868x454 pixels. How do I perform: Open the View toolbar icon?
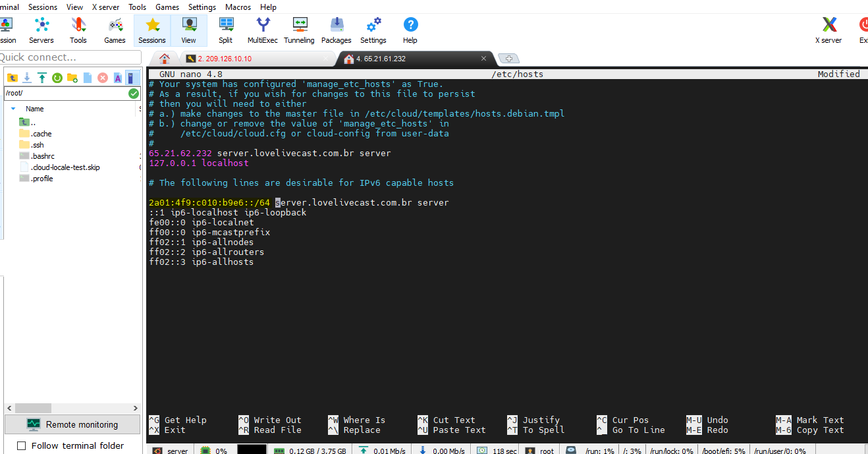point(189,30)
